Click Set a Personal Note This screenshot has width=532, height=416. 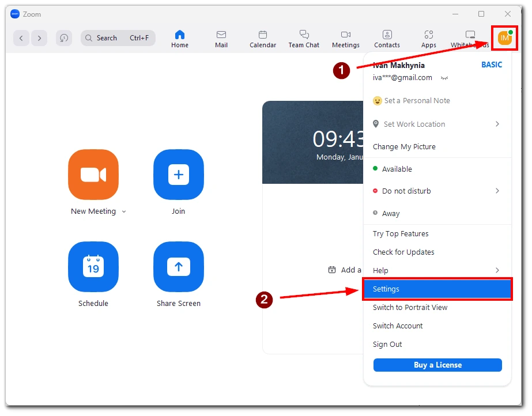(417, 101)
